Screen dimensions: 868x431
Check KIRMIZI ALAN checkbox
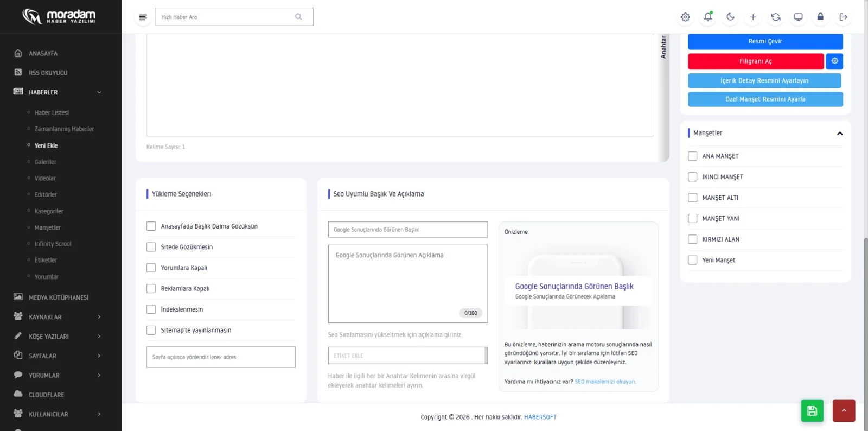coord(692,239)
